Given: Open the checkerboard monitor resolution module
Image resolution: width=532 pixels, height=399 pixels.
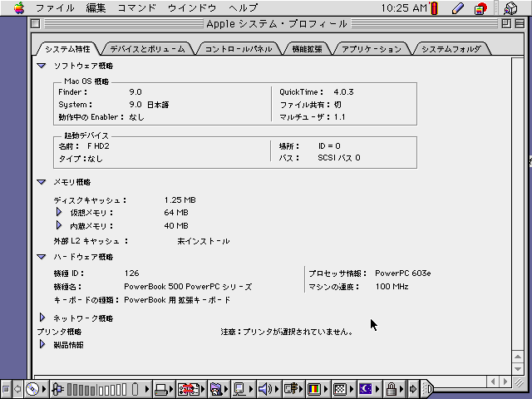Looking at the screenshot, I should coord(343,389).
